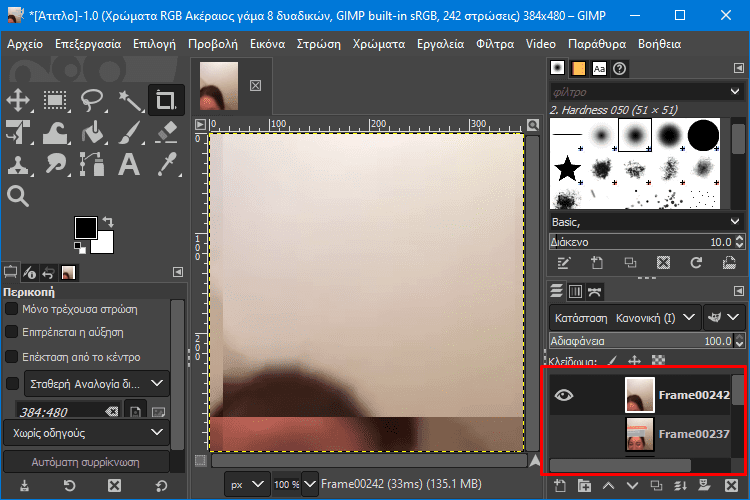Lower the selected layer
The width and height of the screenshot is (750, 500).
tap(632, 486)
